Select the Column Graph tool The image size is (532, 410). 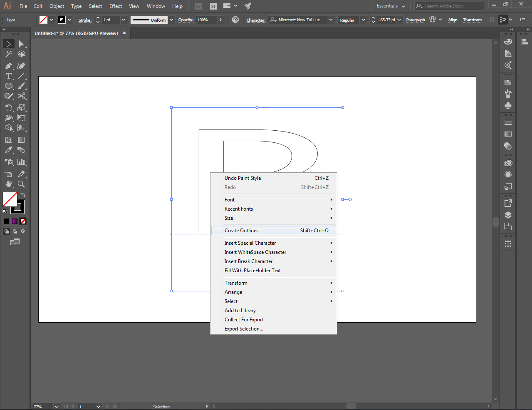pyautogui.click(x=21, y=162)
